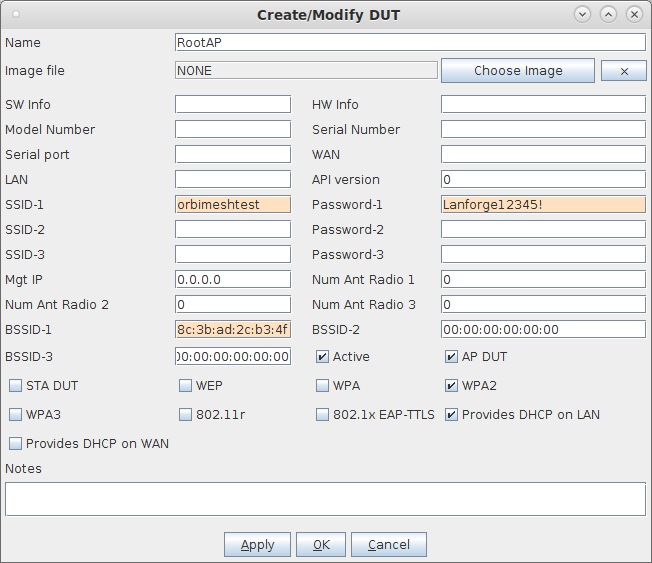Screen dimensions: 652x563
Task: Enable the STA DUT checkbox
Action: (x=16, y=386)
